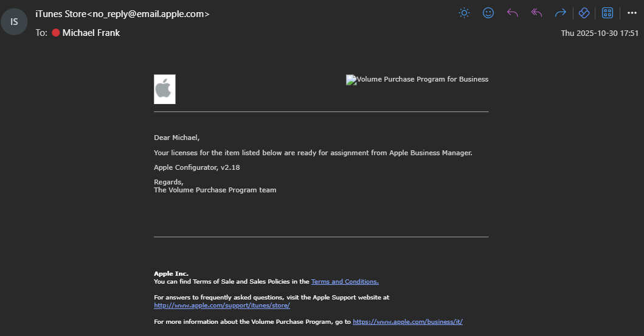Click the iTunes Store sender name
This screenshot has height=336, width=644.
tap(61, 14)
